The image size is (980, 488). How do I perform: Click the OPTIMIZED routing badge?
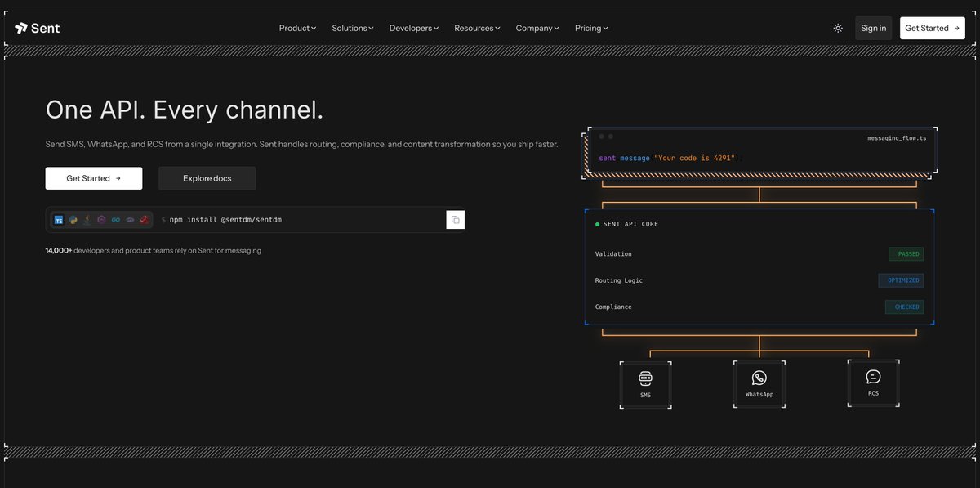click(x=902, y=280)
